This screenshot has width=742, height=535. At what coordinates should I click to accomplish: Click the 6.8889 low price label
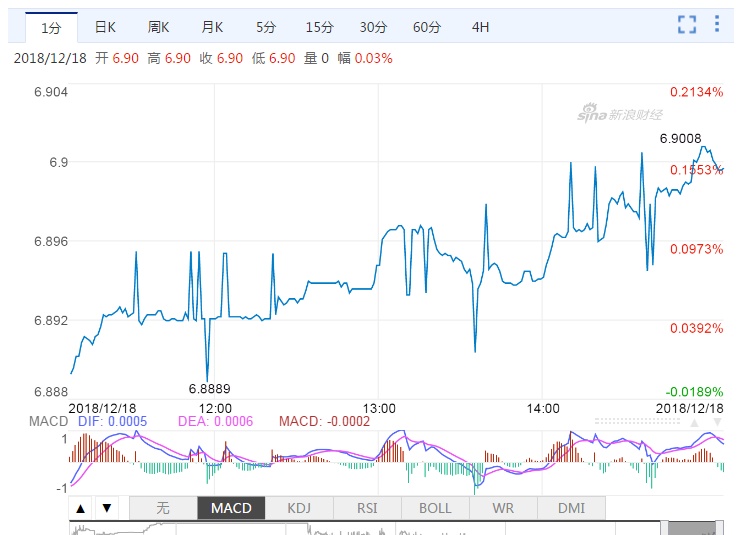209,389
